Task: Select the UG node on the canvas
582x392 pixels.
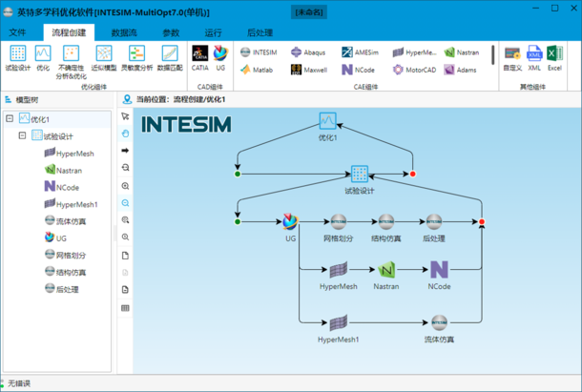Action: click(291, 221)
